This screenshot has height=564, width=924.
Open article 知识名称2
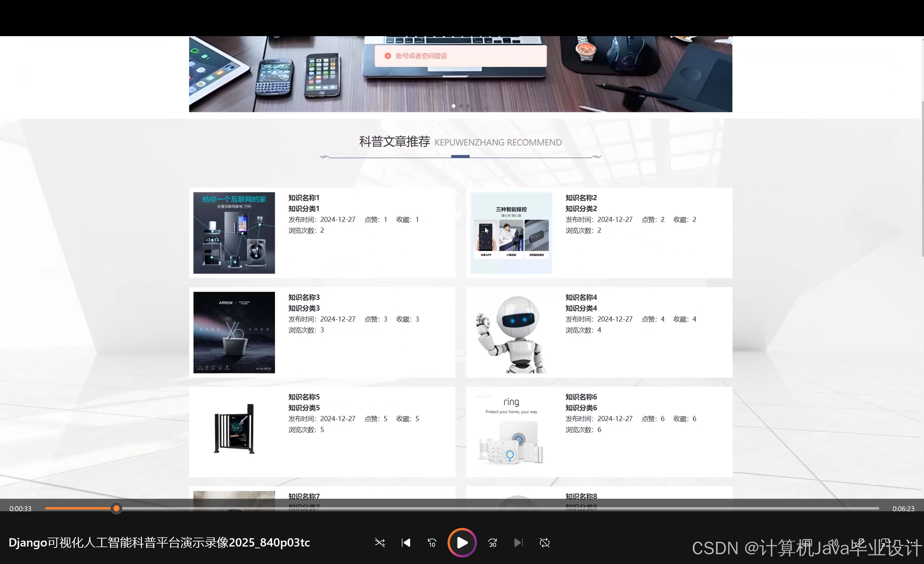pyautogui.click(x=581, y=198)
